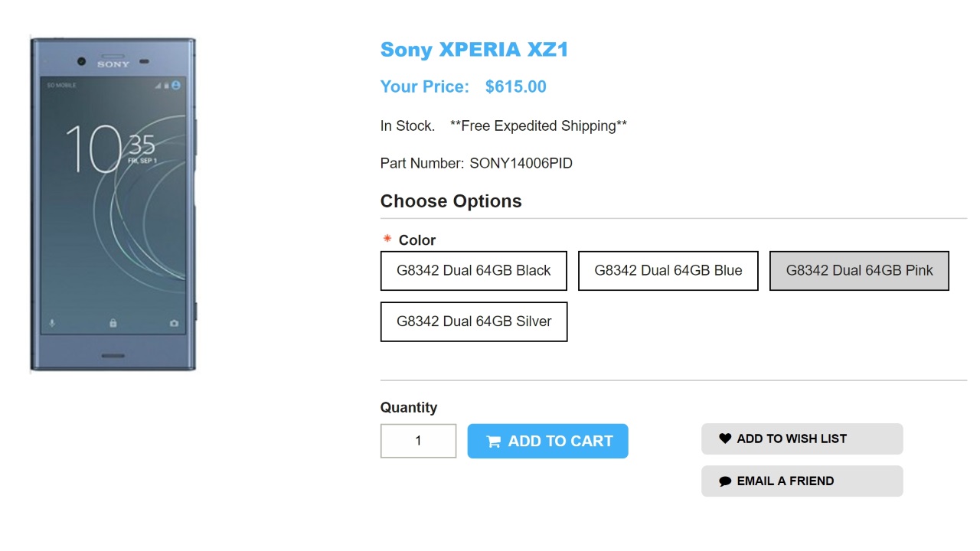The height and width of the screenshot is (551, 980).
Task: Click into the Quantity input field
Action: pyautogui.click(x=418, y=441)
